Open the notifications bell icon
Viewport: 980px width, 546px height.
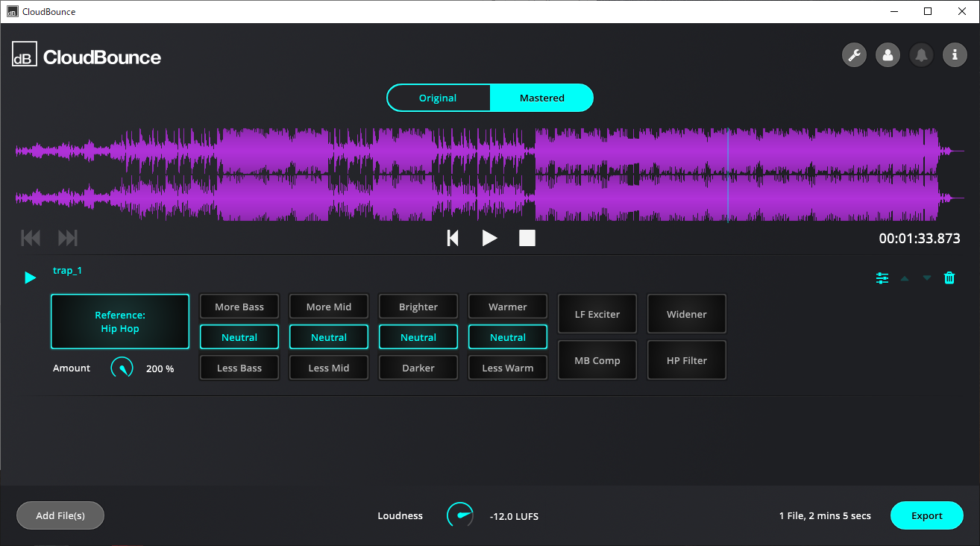click(x=921, y=55)
